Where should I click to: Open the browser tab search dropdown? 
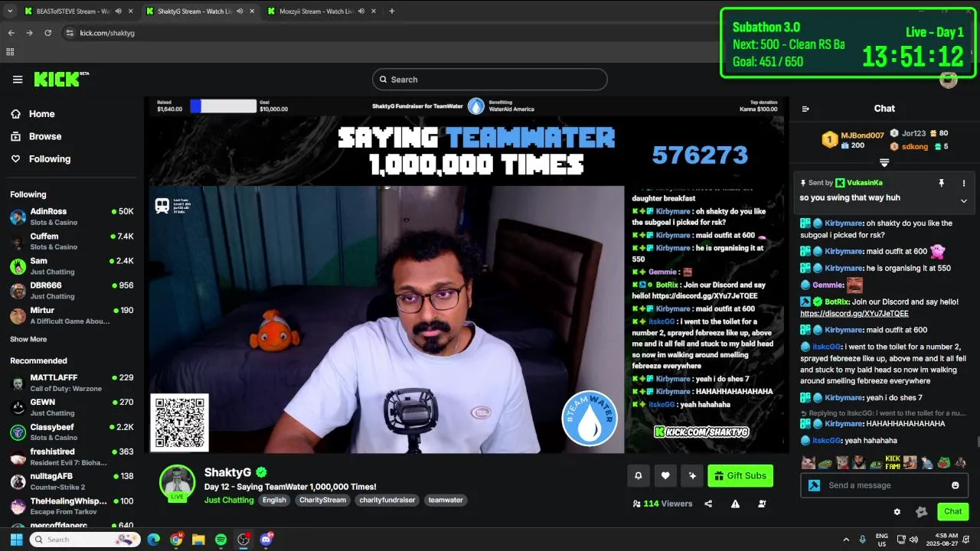(x=10, y=11)
